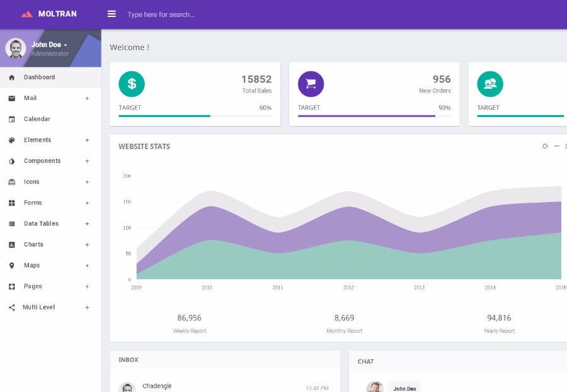Click the hamburger menu toggle icon
Viewport: 567px width, 392px height.
pos(112,14)
